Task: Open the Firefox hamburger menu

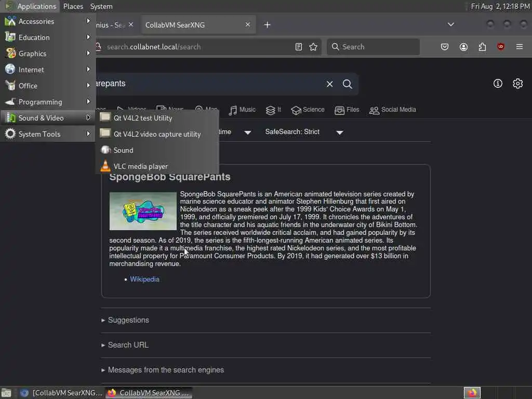Action: coord(520,47)
